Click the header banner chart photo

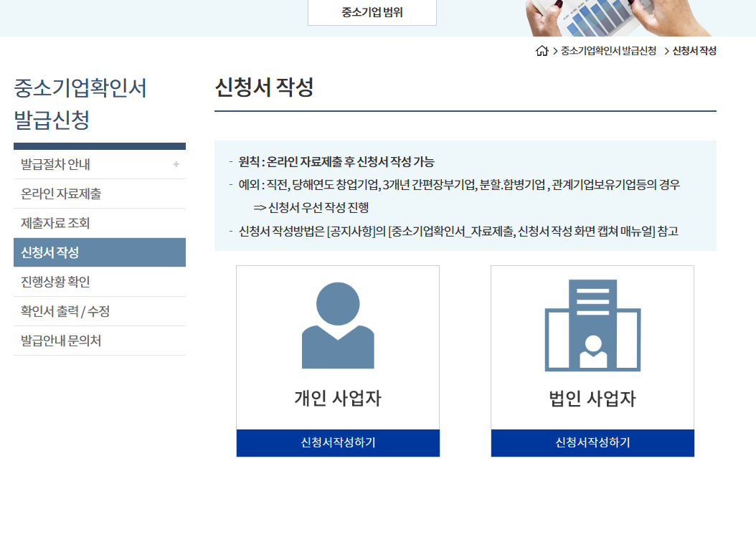[x=618, y=18]
